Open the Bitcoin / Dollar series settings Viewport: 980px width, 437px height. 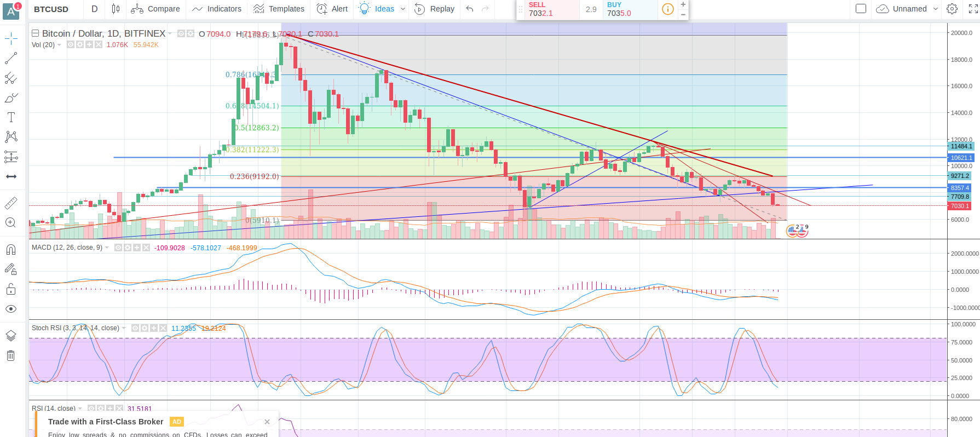[x=191, y=33]
